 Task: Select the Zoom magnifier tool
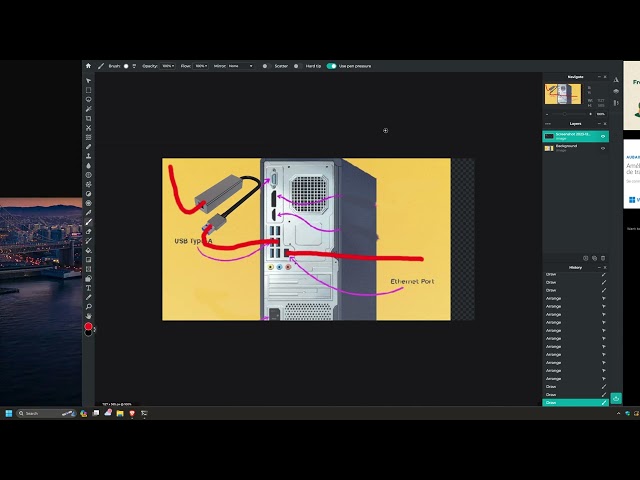(x=88, y=307)
